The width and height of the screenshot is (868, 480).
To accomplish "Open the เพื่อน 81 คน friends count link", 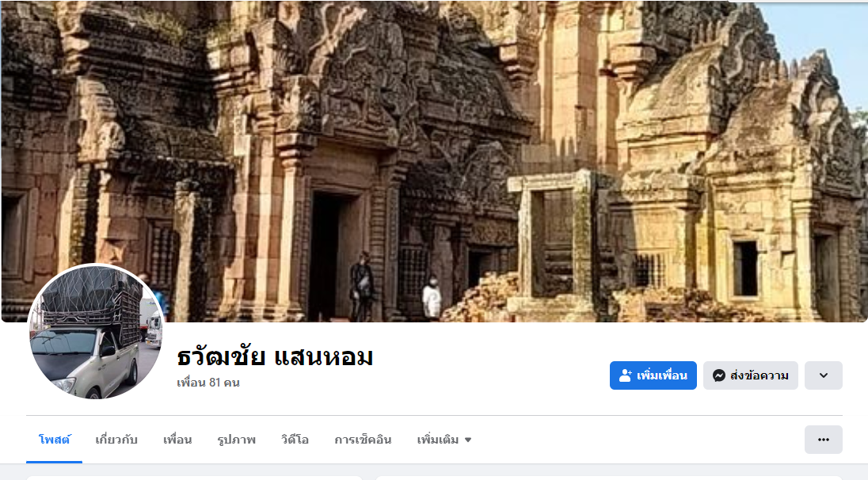I will click(208, 383).
